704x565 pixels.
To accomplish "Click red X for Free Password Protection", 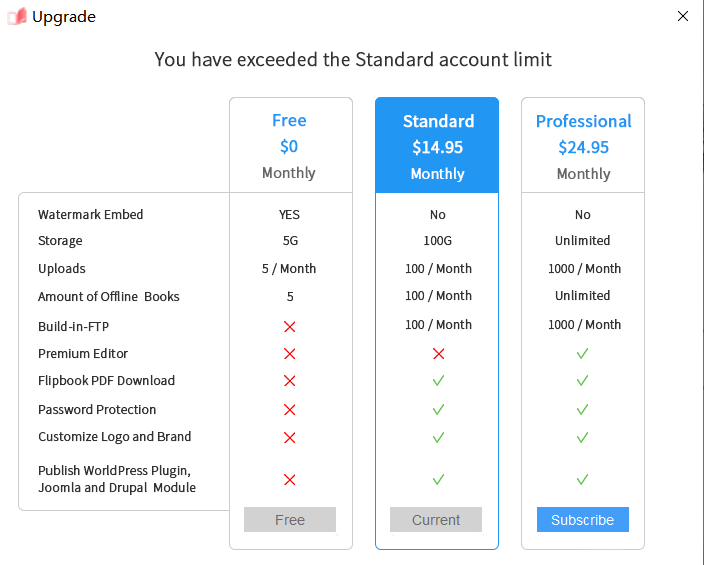I will [x=290, y=410].
